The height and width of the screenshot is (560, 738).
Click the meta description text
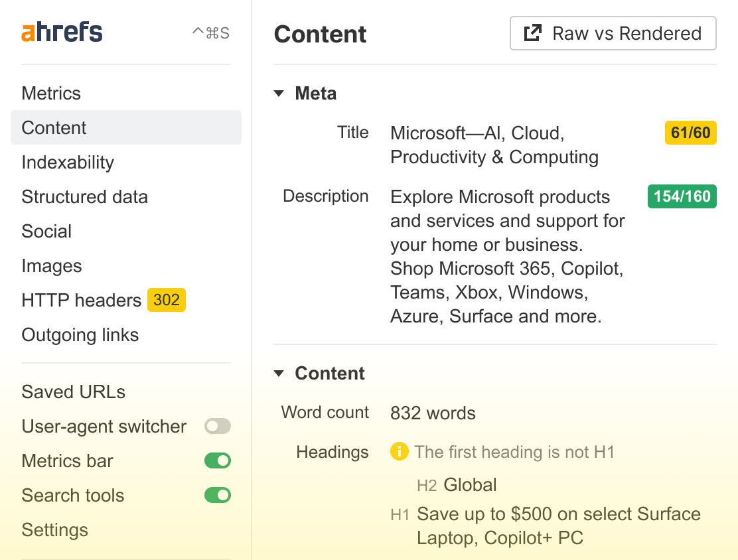507,257
